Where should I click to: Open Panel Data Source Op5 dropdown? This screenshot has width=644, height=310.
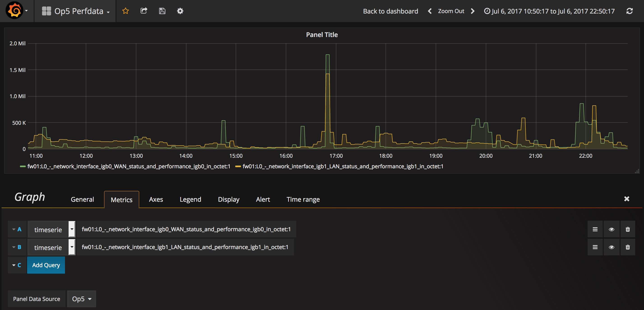tap(81, 299)
